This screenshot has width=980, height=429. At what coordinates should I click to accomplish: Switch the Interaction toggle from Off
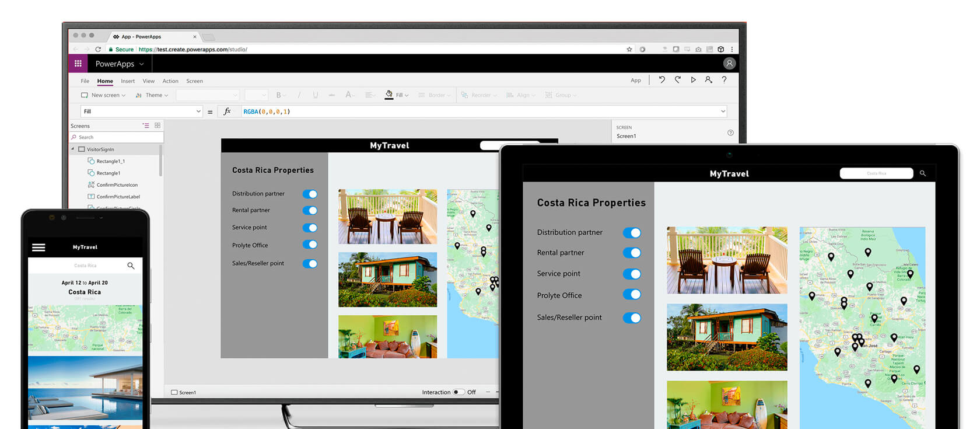point(459,392)
